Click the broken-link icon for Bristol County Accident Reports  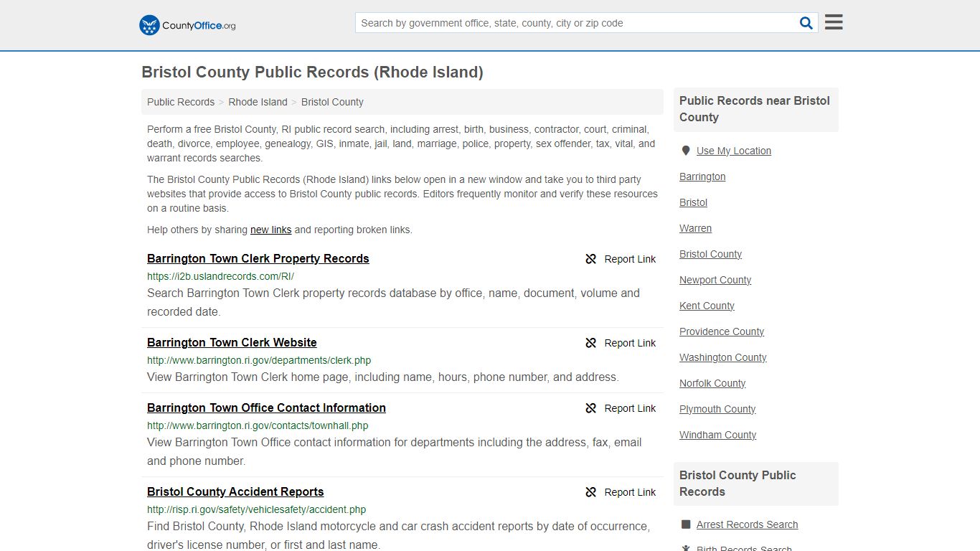[x=591, y=492]
